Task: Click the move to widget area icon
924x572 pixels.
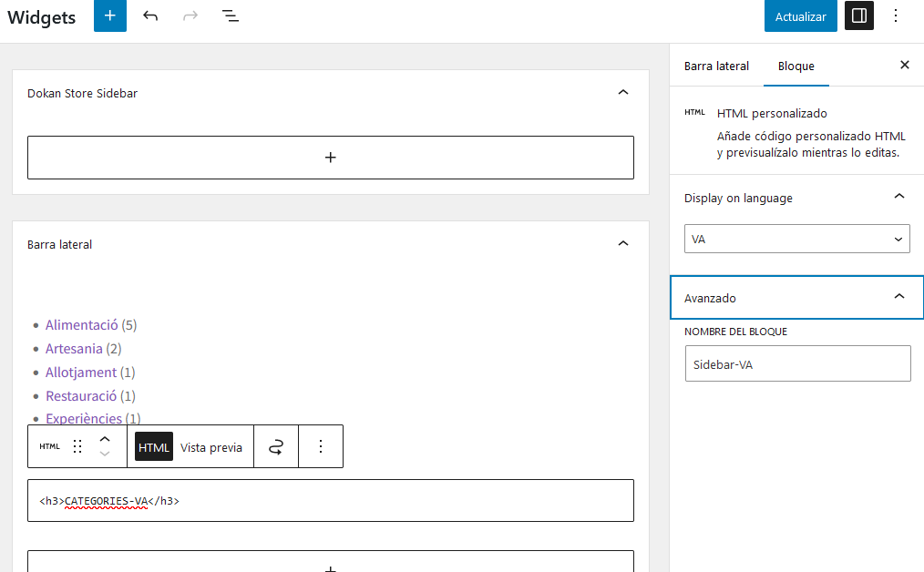Action: tap(276, 446)
